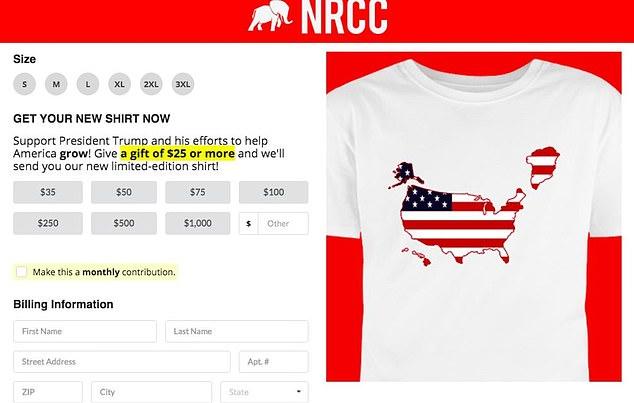Click the First Name field

click(x=85, y=331)
